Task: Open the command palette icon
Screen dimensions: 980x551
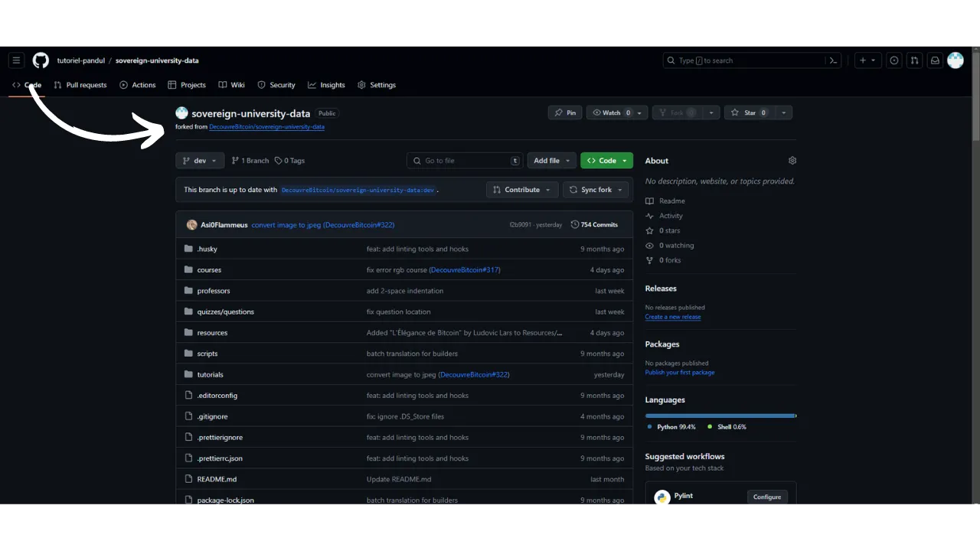Action: [x=834, y=60]
